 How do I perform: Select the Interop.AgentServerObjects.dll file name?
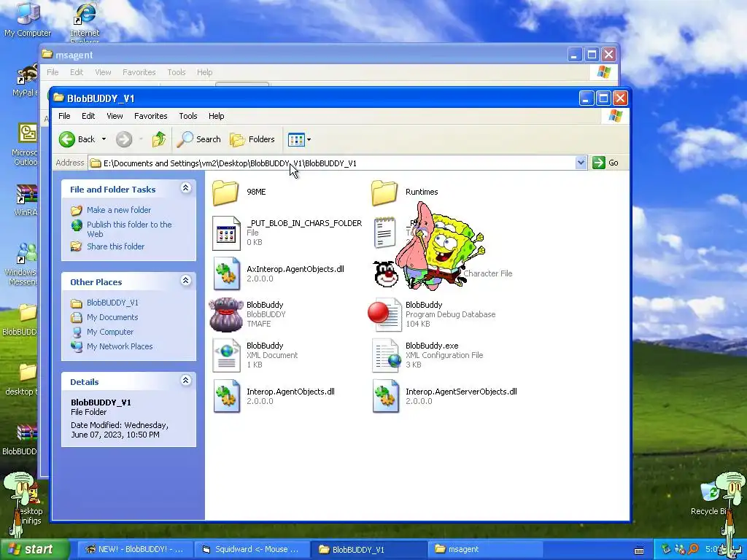(461, 392)
